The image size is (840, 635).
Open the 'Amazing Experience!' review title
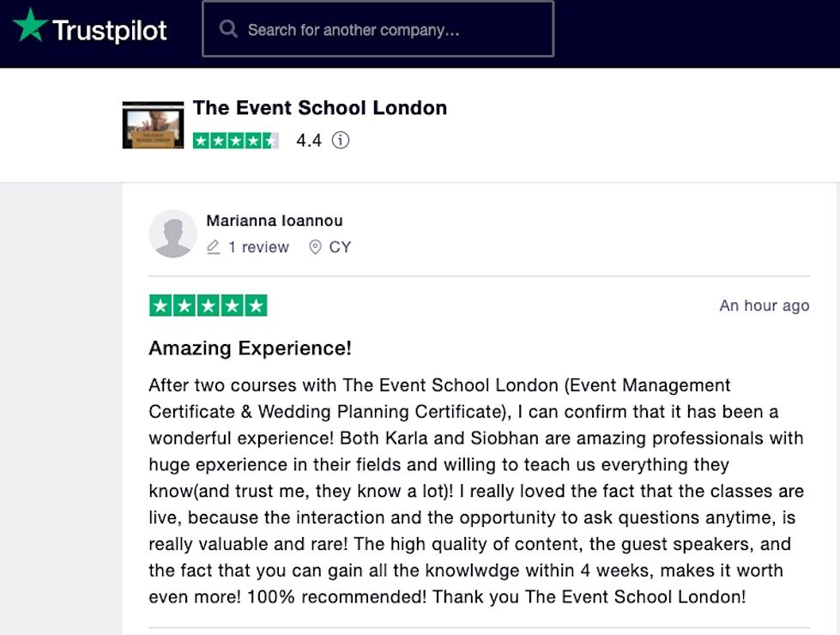click(250, 348)
